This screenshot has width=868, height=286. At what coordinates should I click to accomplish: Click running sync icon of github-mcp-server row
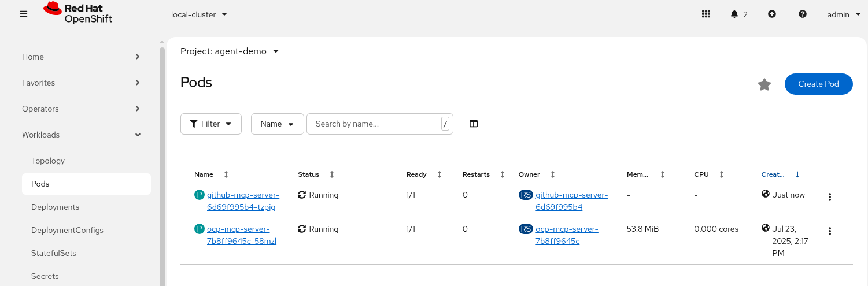point(302,195)
